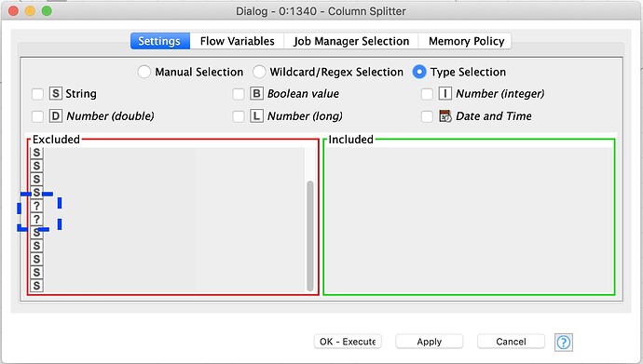Switch to Wildcard/Regex Selection mode
This screenshot has width=643, height=364.
pyautogui.click(x=259, y=72)
